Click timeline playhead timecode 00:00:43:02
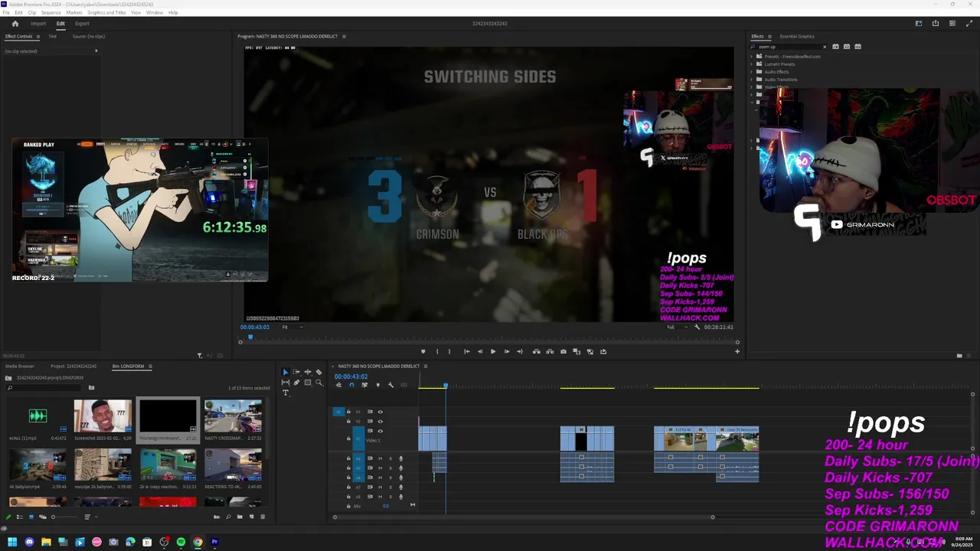The height and width of the screenshot is (551, 980). [351, 377]
